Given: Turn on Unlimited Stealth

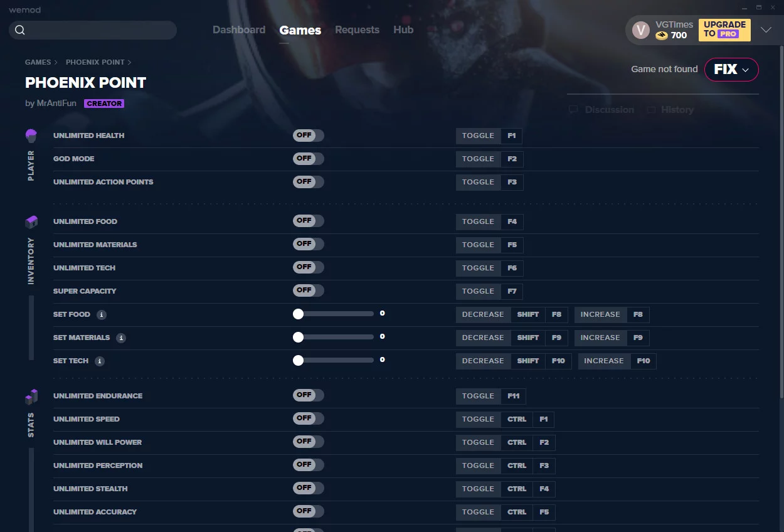Looking at the screenshot, I should (x=309, y=489).
